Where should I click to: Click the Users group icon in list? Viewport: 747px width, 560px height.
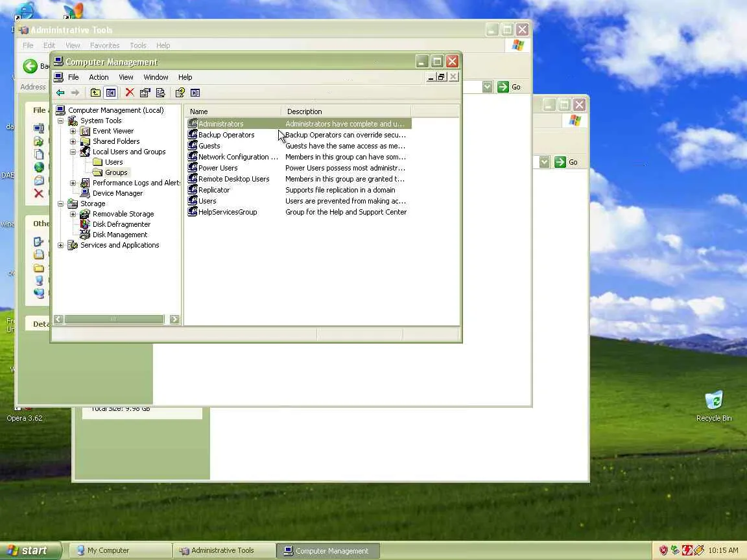(x=193, y=200)
